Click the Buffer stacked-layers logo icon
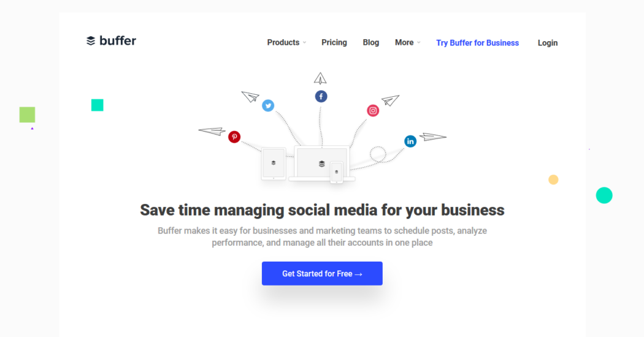The width and height of the screenshot is (644, 337). point(91,40)
